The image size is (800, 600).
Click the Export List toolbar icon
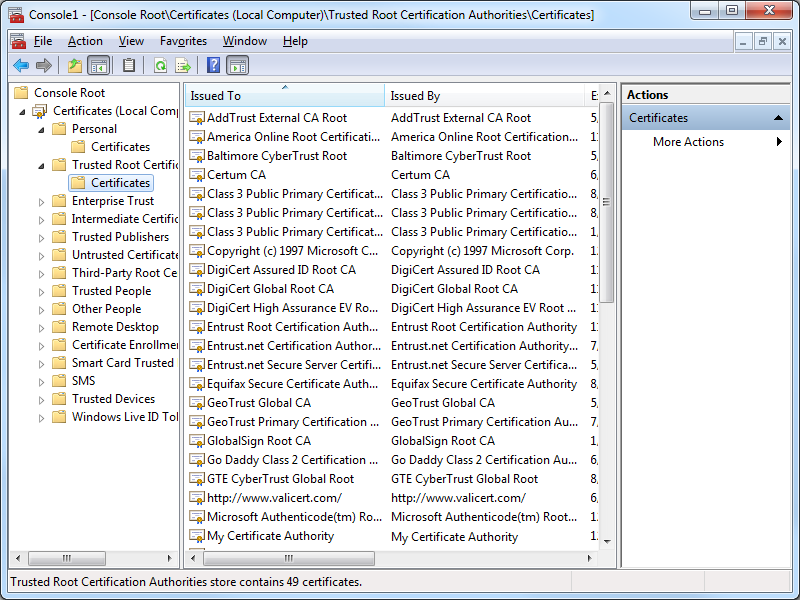[183, 66]
